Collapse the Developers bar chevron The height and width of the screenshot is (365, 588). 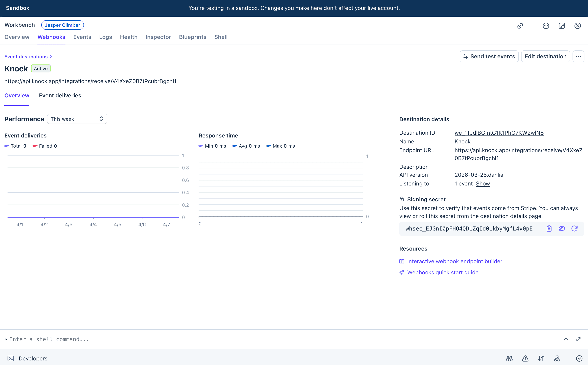(579, 358)
